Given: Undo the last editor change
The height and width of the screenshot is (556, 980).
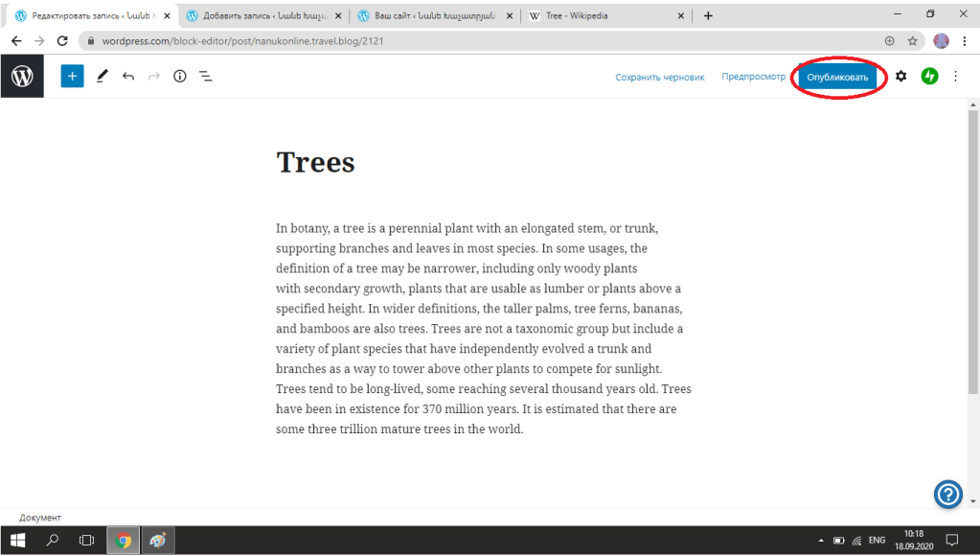Looking at the screenshot, I should 128,77.
